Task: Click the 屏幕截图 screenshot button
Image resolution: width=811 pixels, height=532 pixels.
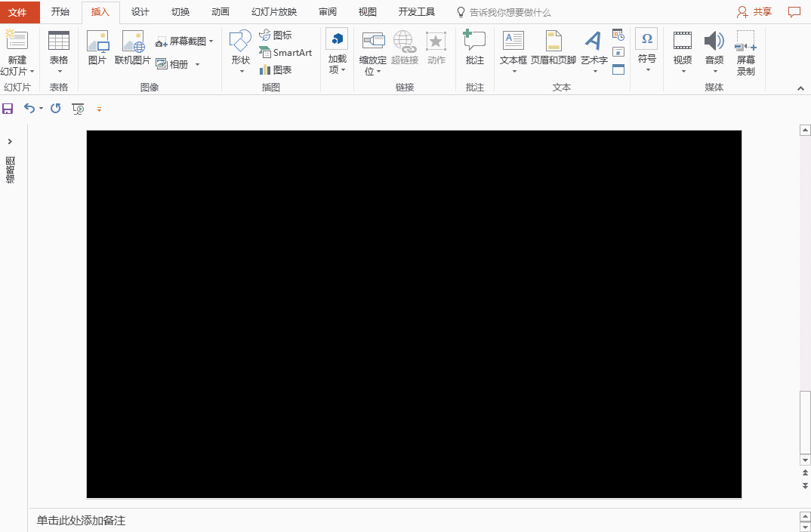Action: click(181, 42)
